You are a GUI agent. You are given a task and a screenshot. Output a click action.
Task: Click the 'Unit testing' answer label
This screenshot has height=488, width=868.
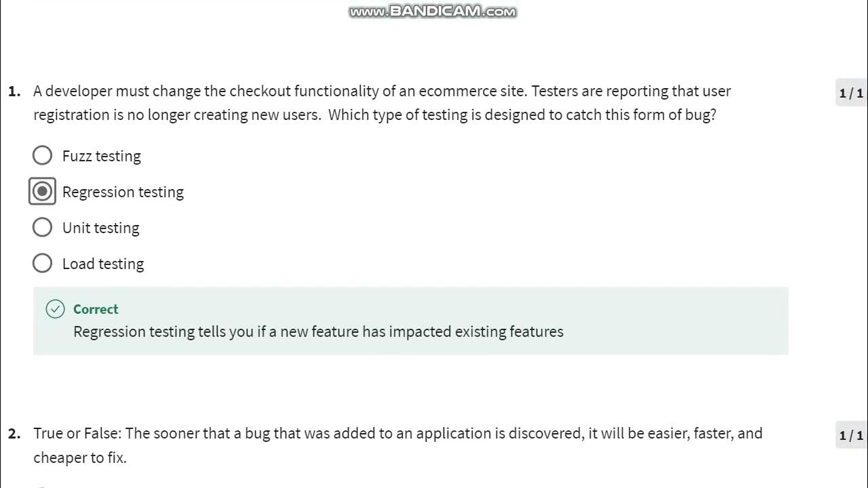click(100, 228)
